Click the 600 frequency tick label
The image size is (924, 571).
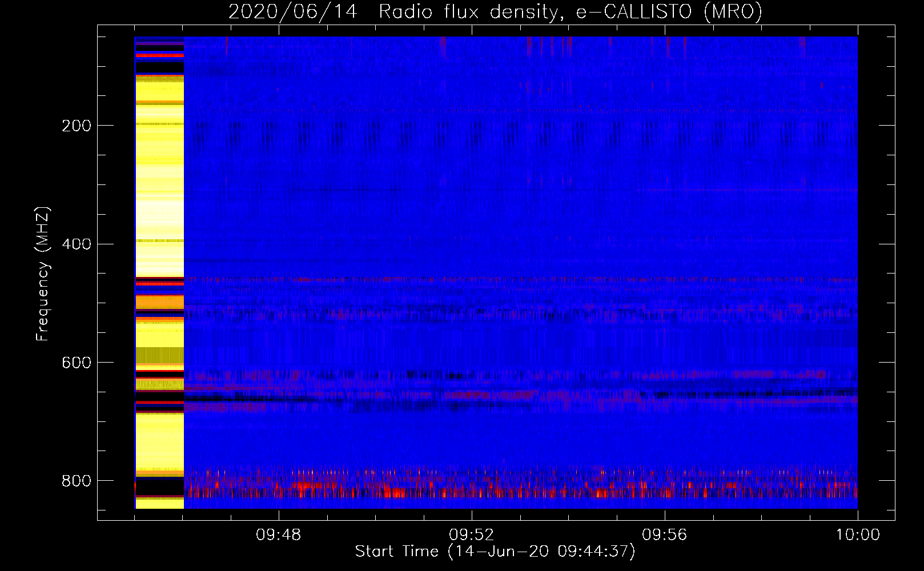[76, 363]
